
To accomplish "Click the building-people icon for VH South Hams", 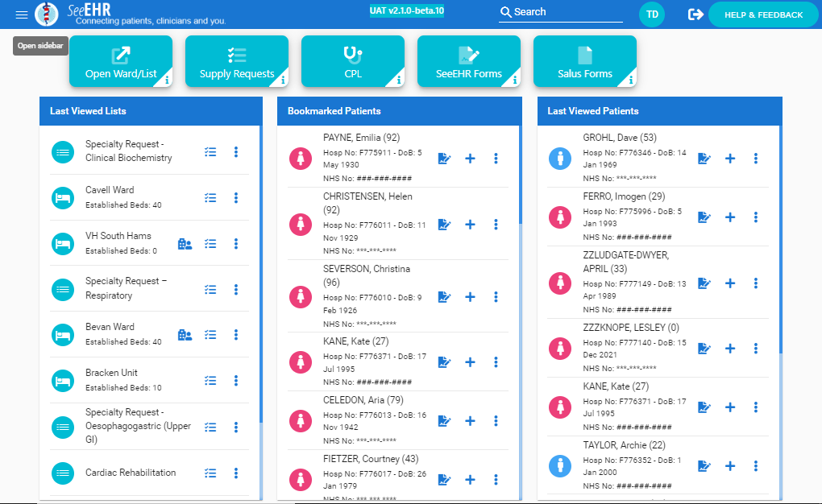I will [x=185, y=244].
